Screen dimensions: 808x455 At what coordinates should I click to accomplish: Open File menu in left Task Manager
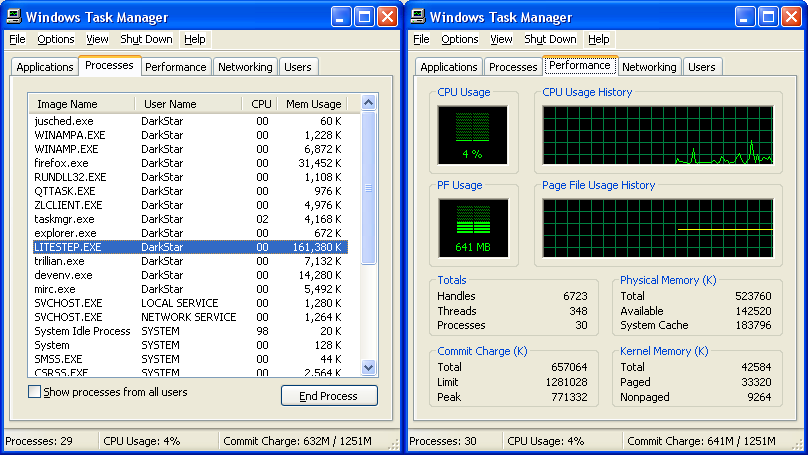pos(17,39)
